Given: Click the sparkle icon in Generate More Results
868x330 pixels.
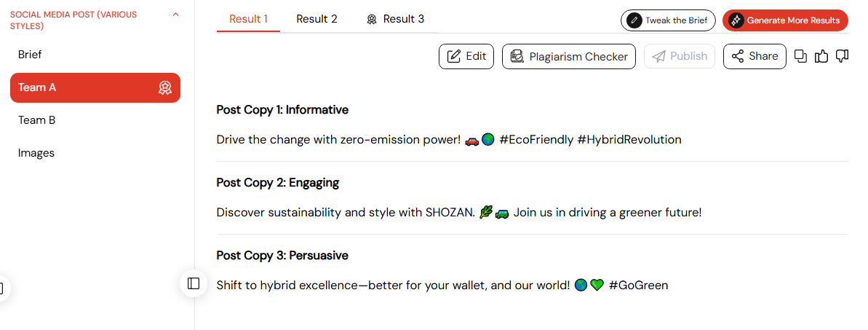Looking at the screenshot, I should pos(736,20).
